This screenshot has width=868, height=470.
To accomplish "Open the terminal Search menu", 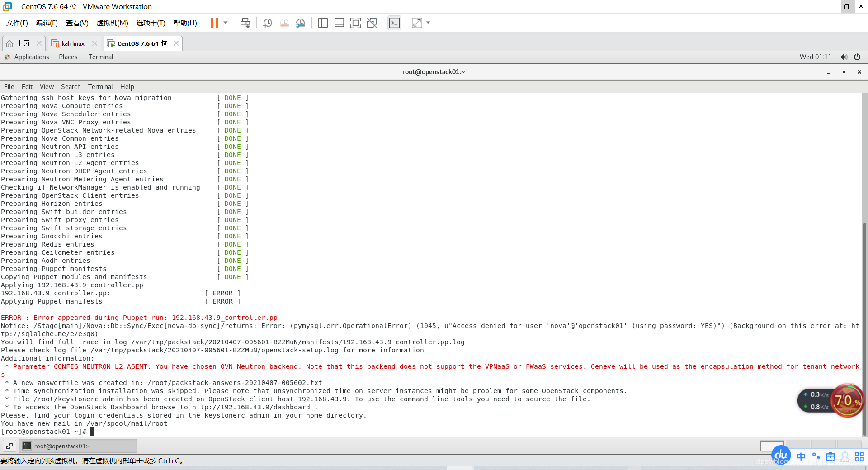I will (x=71, y=87).
